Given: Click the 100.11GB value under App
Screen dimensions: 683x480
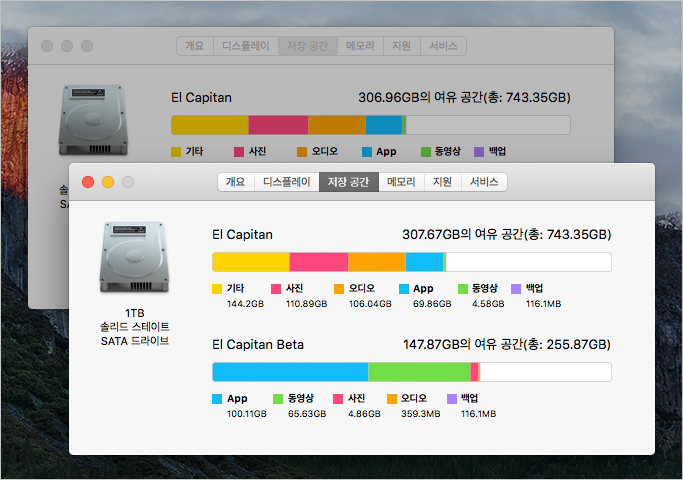Looking at the screenshot, I should 247,414.
